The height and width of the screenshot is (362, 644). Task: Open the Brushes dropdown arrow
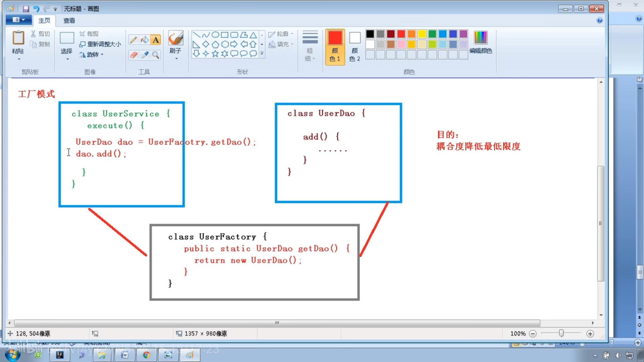176,59
